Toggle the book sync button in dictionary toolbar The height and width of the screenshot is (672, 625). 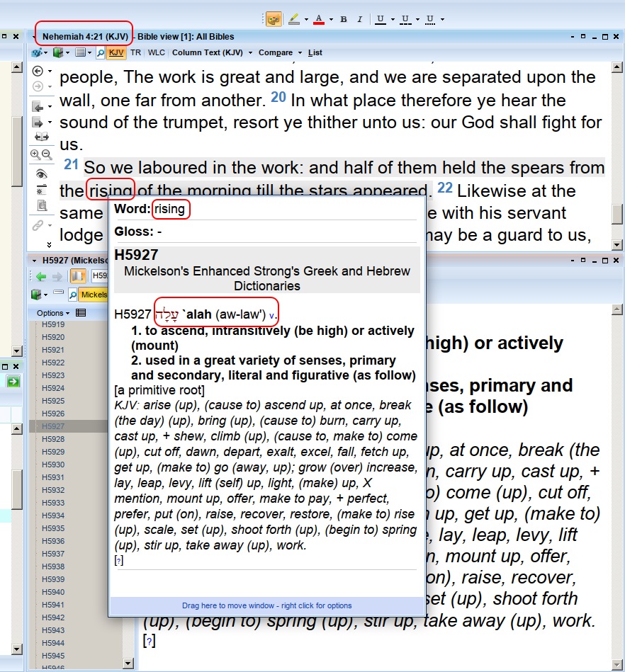(x=77, y=276)
